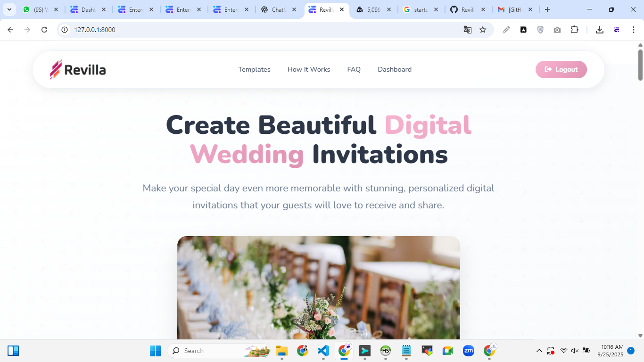Image resolution: width=644 pixels, height=362 pixels.
Task: Bookmark this page with the star icon
Action: point(483,30)
